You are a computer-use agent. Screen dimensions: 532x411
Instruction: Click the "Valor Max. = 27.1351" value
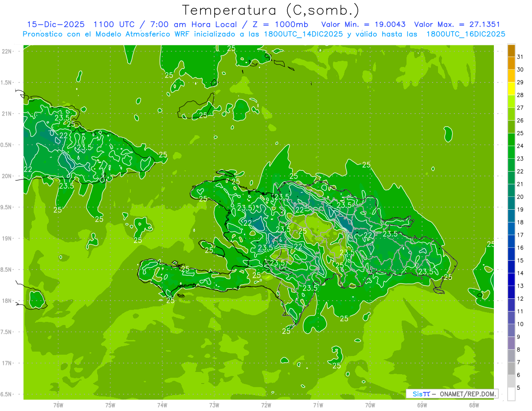click(457, 24)
